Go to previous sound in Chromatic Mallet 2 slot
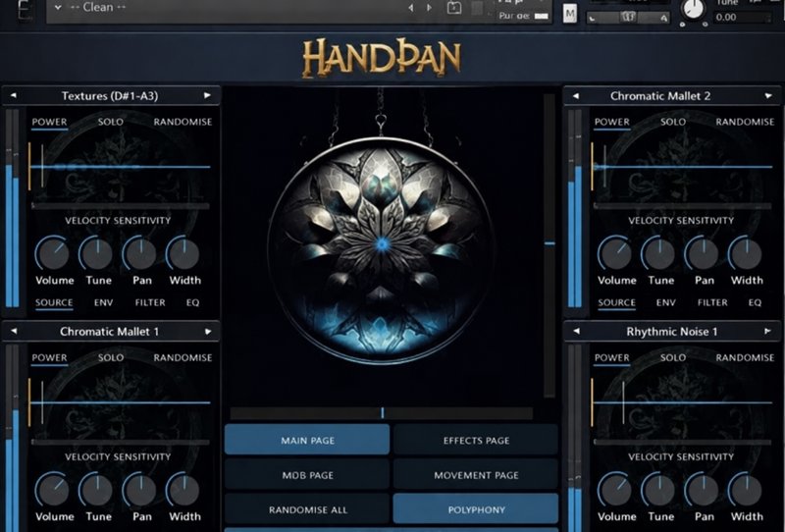This screenshot has width=785, height=532. coord(576,95)
